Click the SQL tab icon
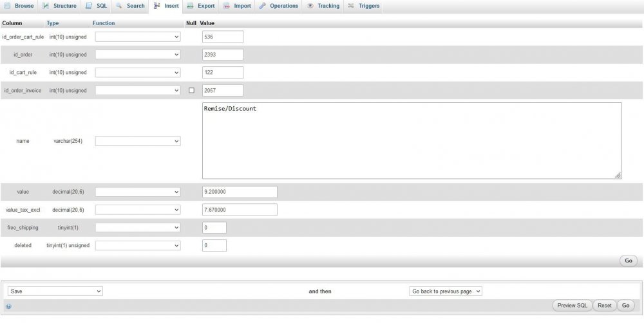 tap(89, 6)
